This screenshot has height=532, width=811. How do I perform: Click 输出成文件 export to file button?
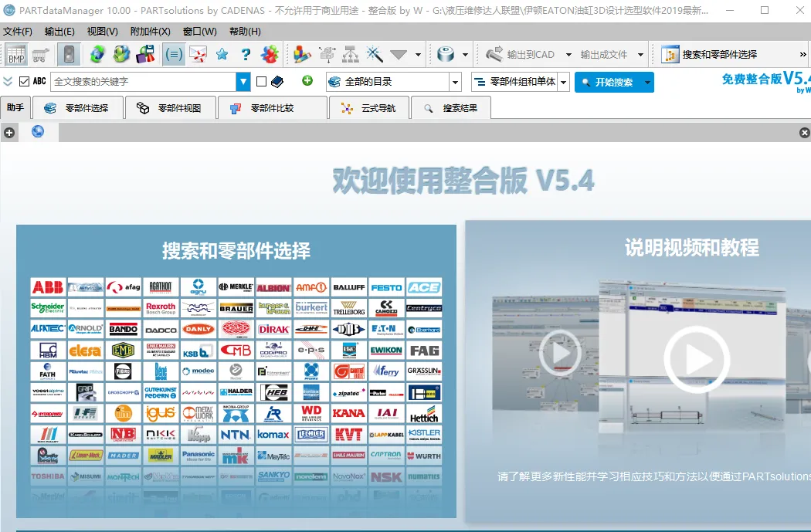pos(603,54)
